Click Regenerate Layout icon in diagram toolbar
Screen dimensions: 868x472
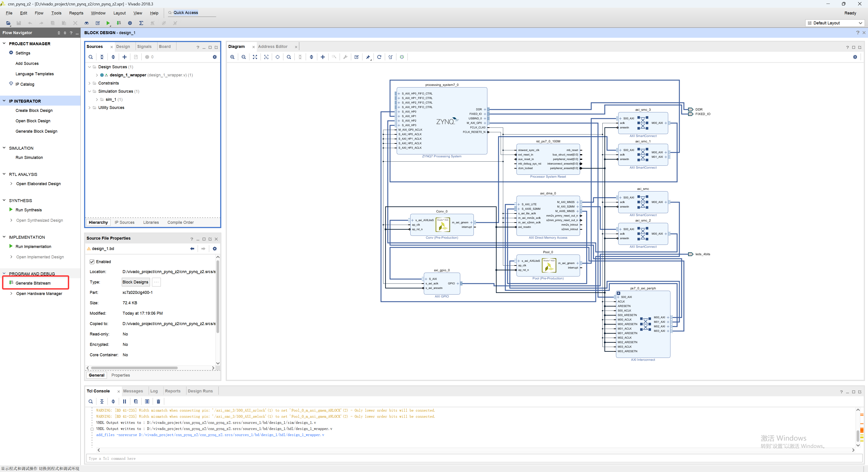click(379, 57)
